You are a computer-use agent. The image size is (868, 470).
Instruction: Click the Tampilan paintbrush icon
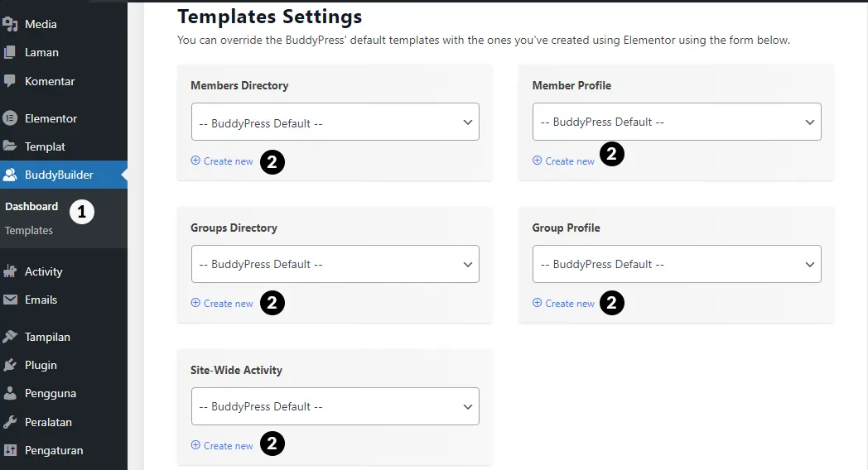[10, 336]
